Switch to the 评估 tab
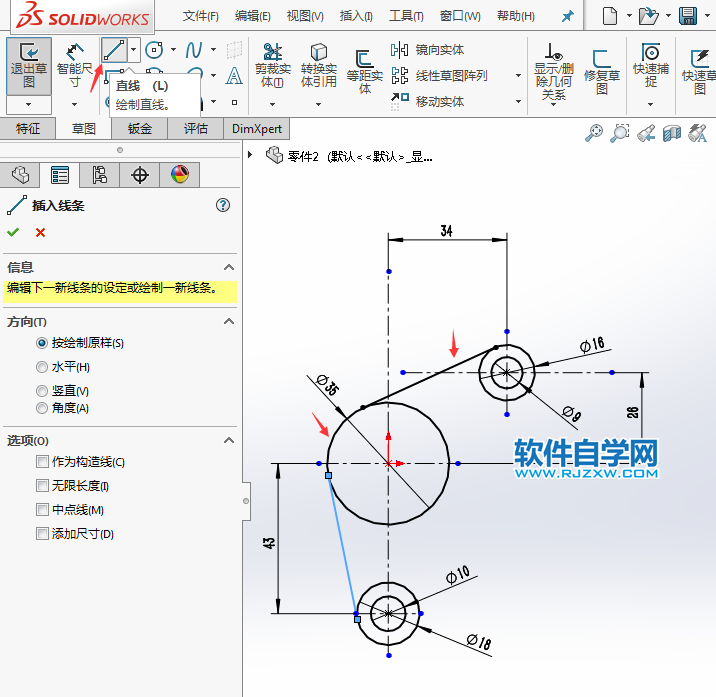 click(x=195, y=129)
